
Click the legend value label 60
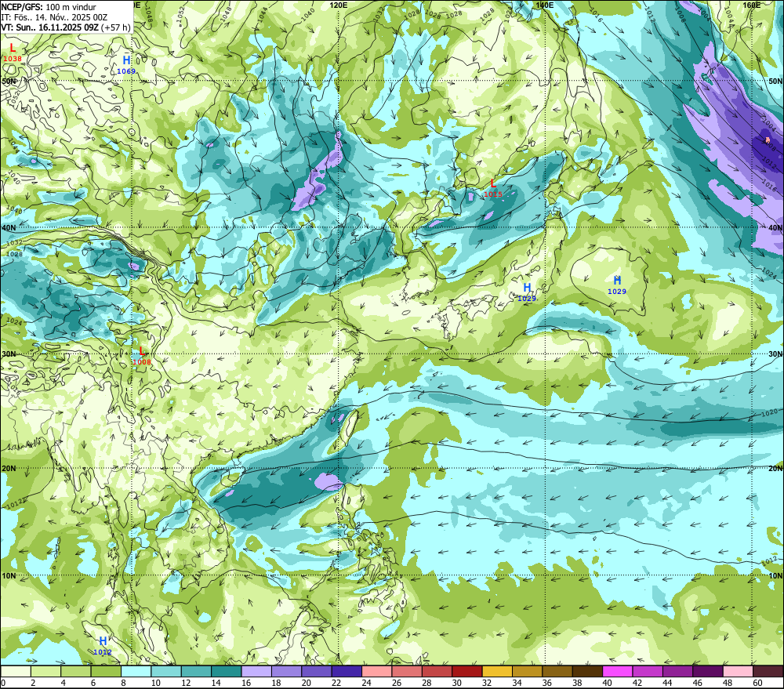pos(757,683)
